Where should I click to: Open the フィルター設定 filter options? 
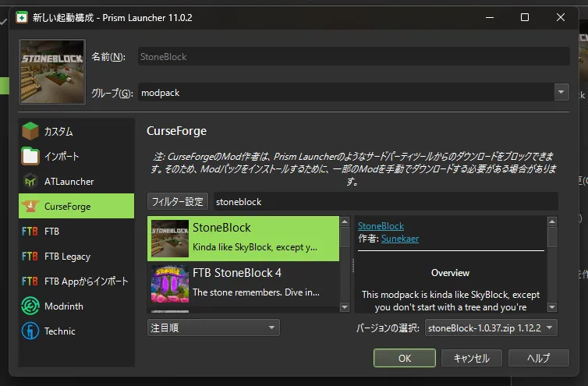click(x=177, y=201)
